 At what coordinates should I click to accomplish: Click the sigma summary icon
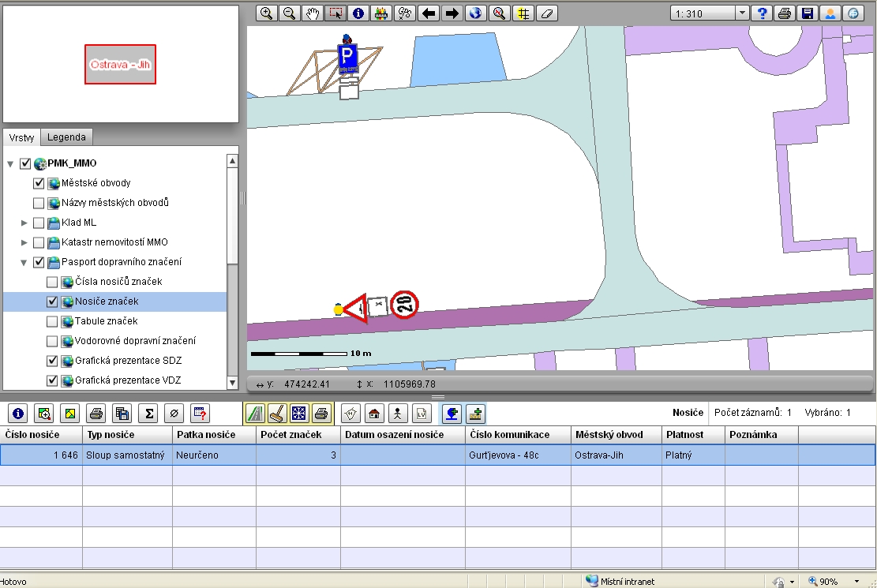point(148,414)
